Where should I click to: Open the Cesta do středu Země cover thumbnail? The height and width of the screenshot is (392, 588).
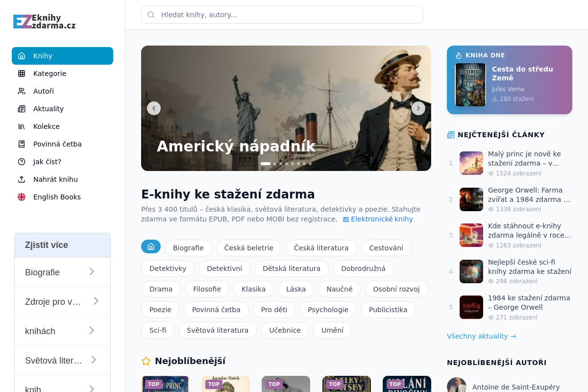pos(470,85)
